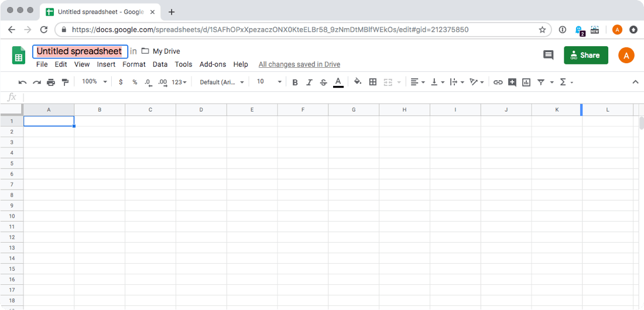
Task: Open the Add-ons menu
Action: tap(213, 64)
